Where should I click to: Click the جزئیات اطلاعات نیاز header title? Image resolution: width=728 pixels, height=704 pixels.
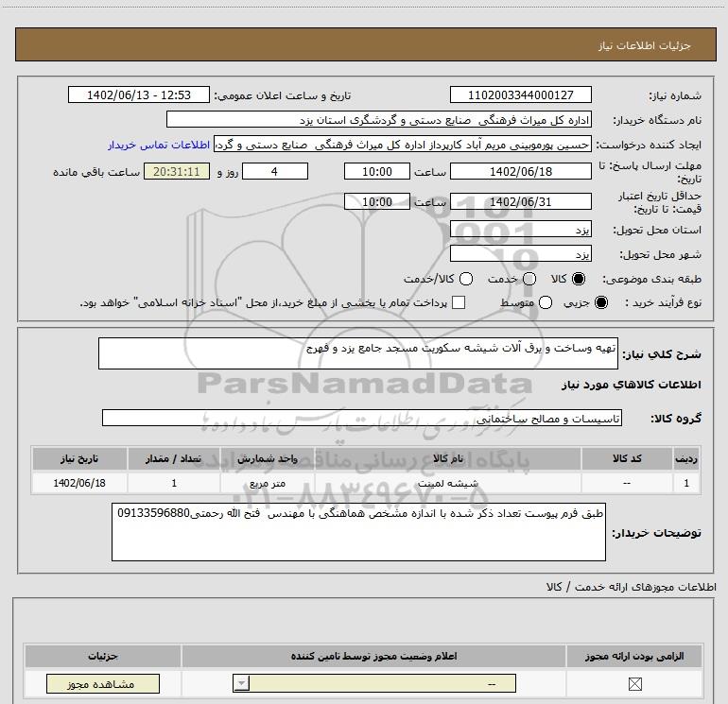pos(645,45)
